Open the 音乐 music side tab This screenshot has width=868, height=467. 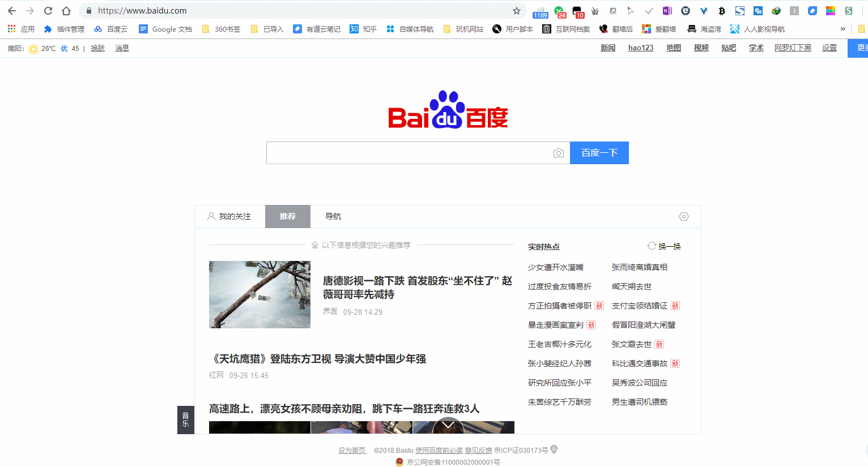click(x=186, y=420)
